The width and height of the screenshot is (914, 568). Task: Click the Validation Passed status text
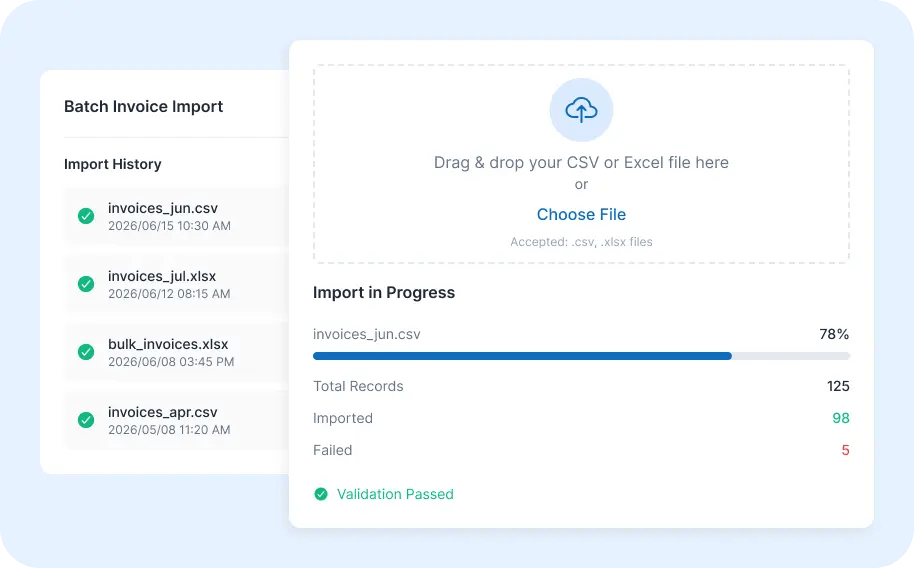(395, 495)
